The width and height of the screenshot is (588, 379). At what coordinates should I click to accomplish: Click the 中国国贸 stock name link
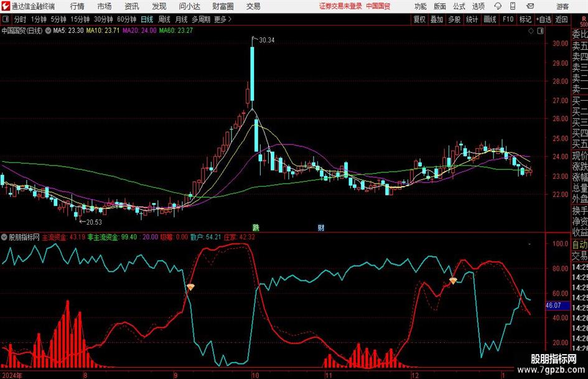[x=378, y=6]
